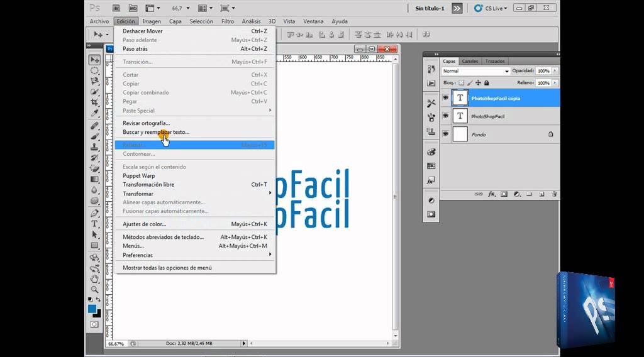Open the Filtro menu
Screen dimensions: 644x357
(x=228, y=21)
